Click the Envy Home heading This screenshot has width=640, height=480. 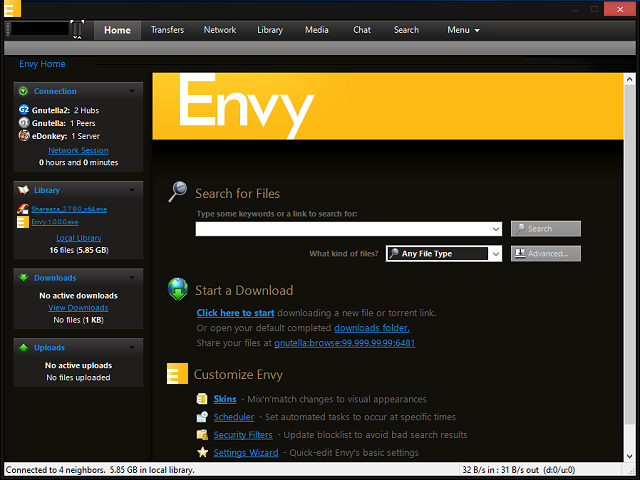pyautogui.click(x=42, y=64)
